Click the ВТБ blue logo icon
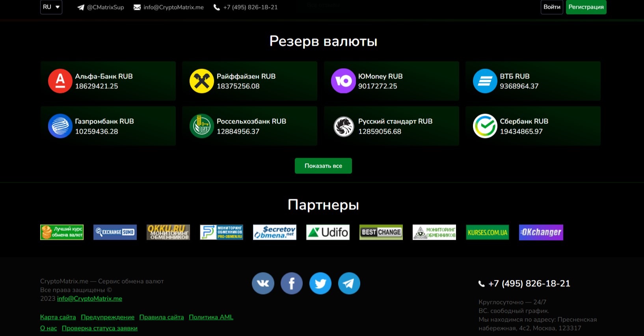The image size is (644, 336). (485, 81)
